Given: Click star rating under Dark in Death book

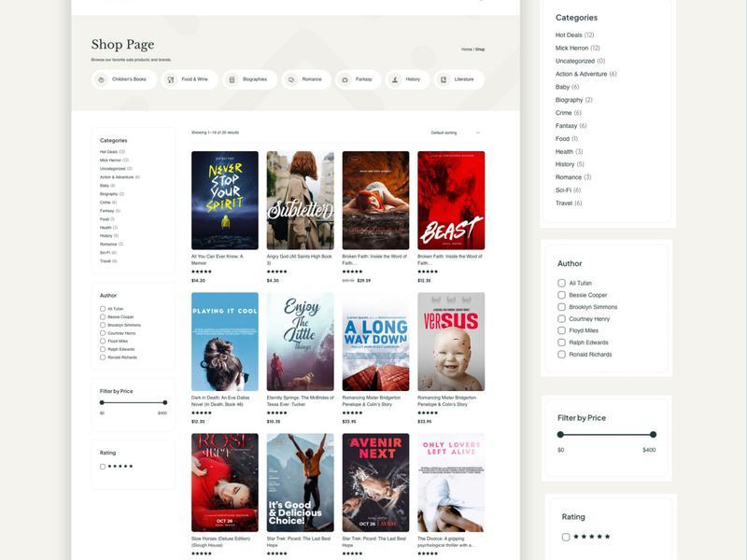Looking at the screenshot, I should [x=202, y=413].
